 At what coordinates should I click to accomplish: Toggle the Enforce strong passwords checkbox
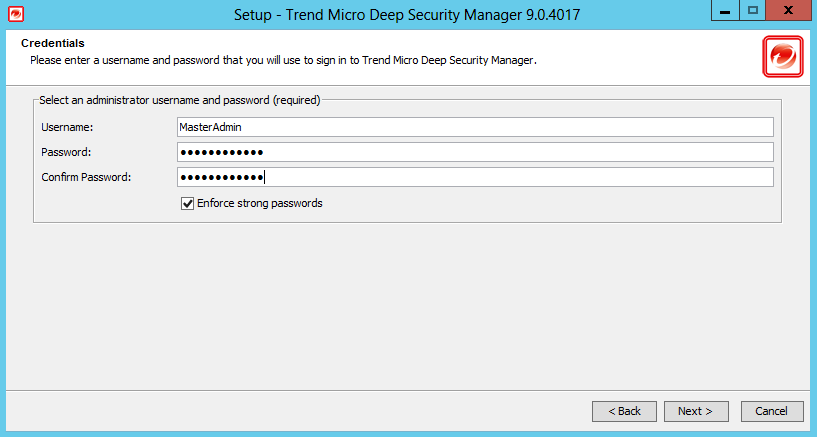[188, 204]
